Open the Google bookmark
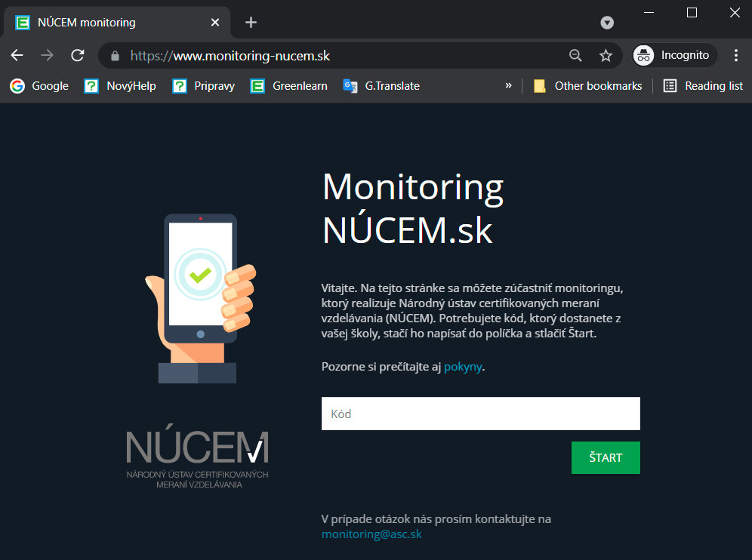Image resolution: width=752 pixels, height=560 pixels. tap(39, 86)
